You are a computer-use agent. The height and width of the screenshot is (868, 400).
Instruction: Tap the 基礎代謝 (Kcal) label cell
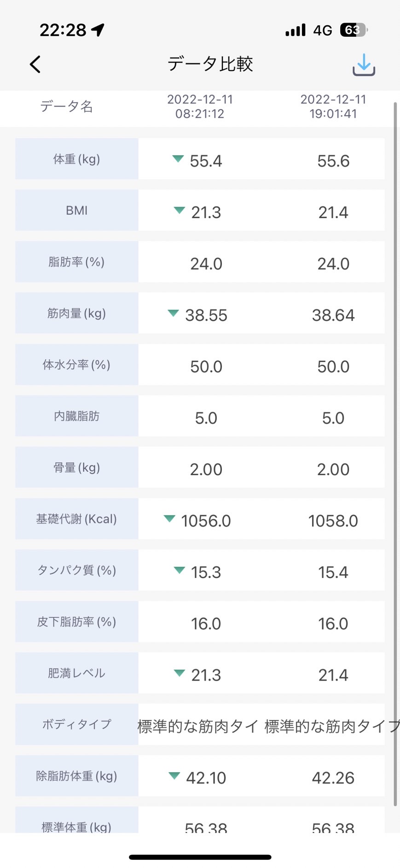pyautogui.click(x=77, y=518)
